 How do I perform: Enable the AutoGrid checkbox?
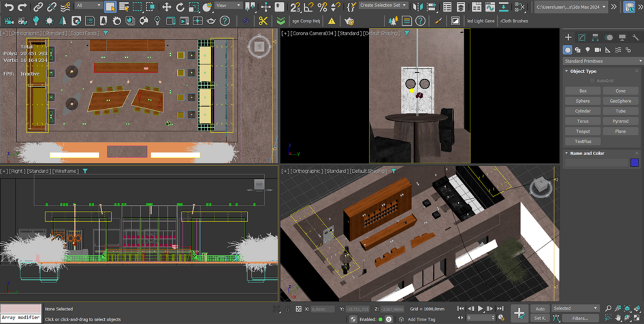coord(592,81)
